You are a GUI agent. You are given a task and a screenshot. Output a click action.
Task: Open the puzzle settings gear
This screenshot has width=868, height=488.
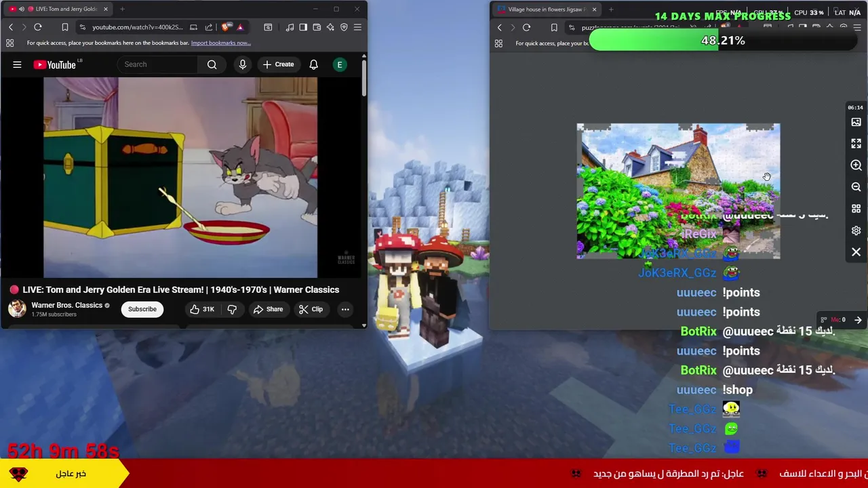pos(856,230)
